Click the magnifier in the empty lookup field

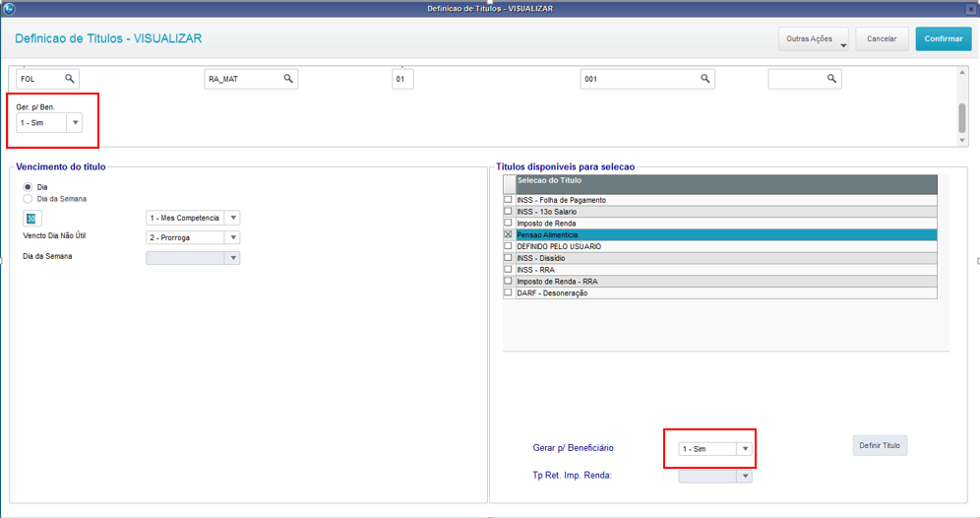tap(831, 78)
